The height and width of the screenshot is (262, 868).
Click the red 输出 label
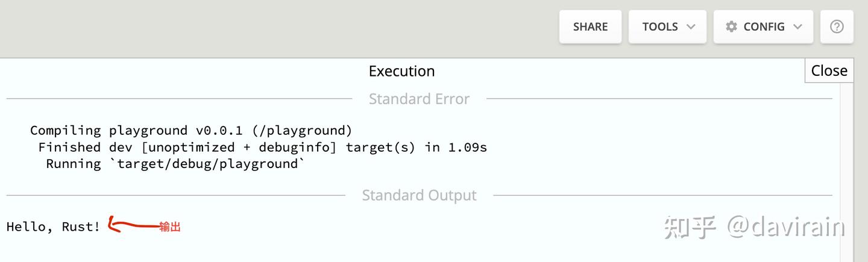pyautogui.click(x=170, y=227)
